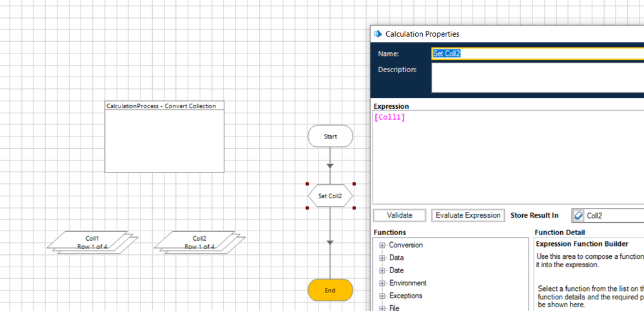
Task: Click the link arrow between Start and Set Coll2
Action: point(330,165)
